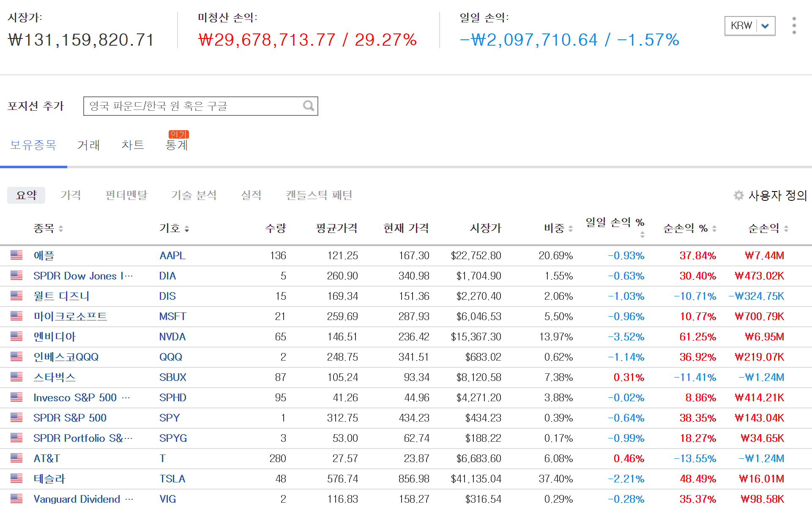Sort by 순손익 column arrows
Image resolution: width=812 pixels, height=509 pixels.
[x=786, y=229]
